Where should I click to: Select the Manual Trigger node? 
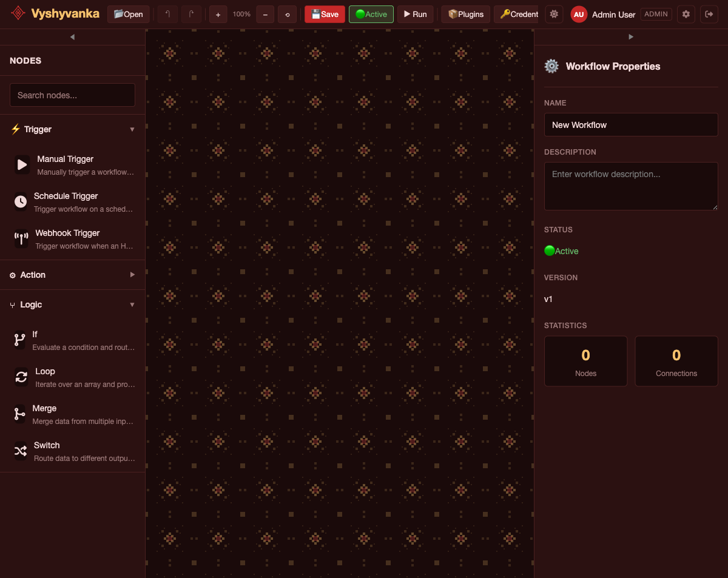(72, 165)
